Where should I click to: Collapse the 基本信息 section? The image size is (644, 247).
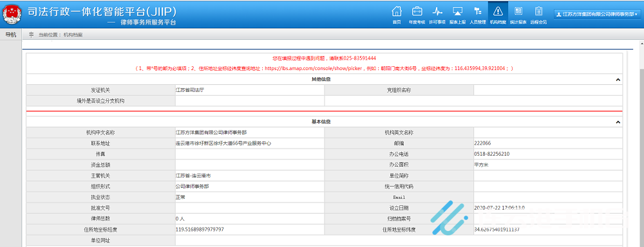[x=618, y=122]
